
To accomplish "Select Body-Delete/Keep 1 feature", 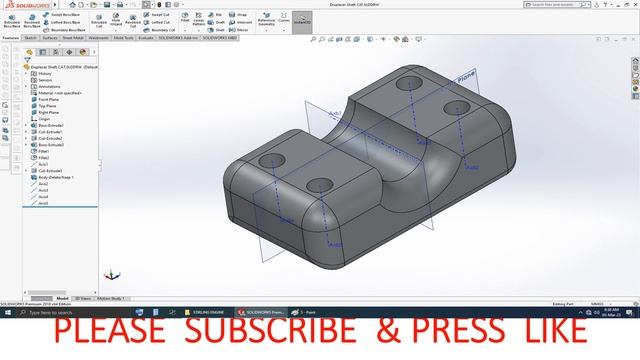I will click(x=53, y=178).
